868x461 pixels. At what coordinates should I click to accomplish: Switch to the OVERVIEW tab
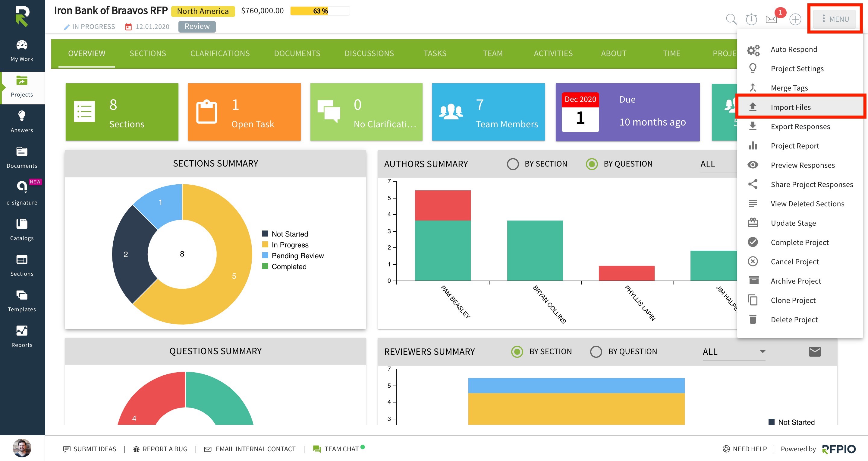pos(86,53)
